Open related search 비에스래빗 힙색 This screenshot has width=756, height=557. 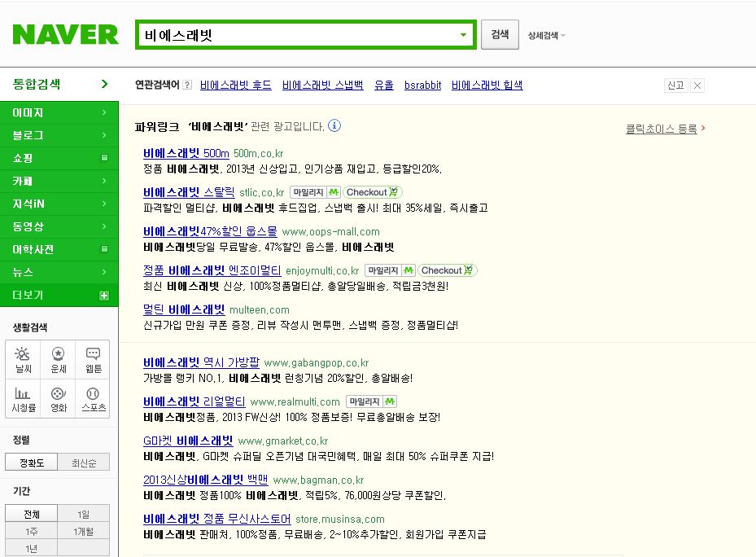point(487,85)
